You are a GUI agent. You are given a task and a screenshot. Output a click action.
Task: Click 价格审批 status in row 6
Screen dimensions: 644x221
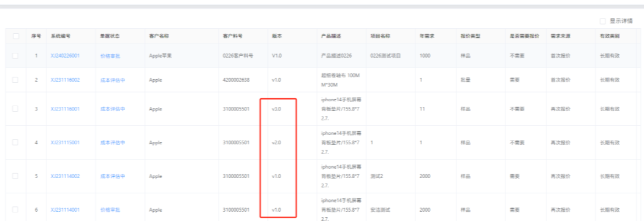110,210
